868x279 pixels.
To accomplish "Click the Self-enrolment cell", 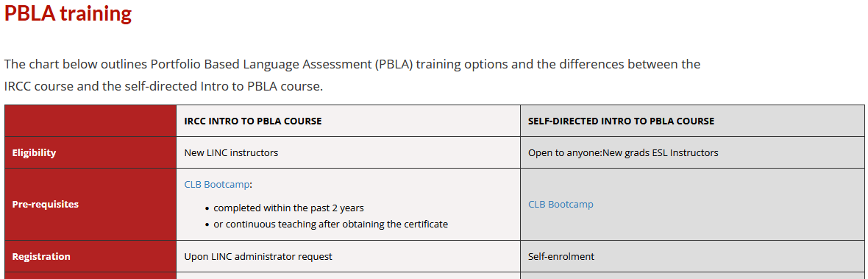I will click(692, 256).
